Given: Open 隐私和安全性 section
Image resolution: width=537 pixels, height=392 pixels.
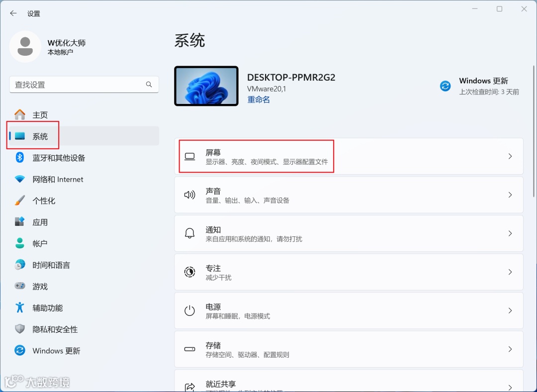Looking at the screenshot, I should click(84, 329).
